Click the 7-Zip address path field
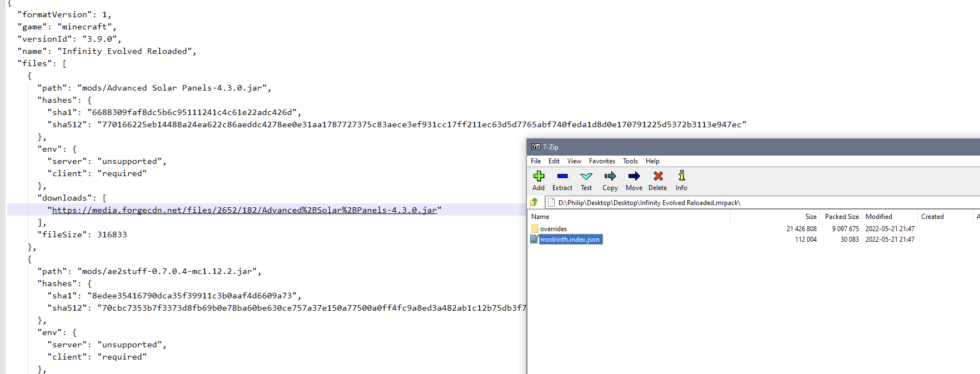The image size is (980, 374). [763, 203]
